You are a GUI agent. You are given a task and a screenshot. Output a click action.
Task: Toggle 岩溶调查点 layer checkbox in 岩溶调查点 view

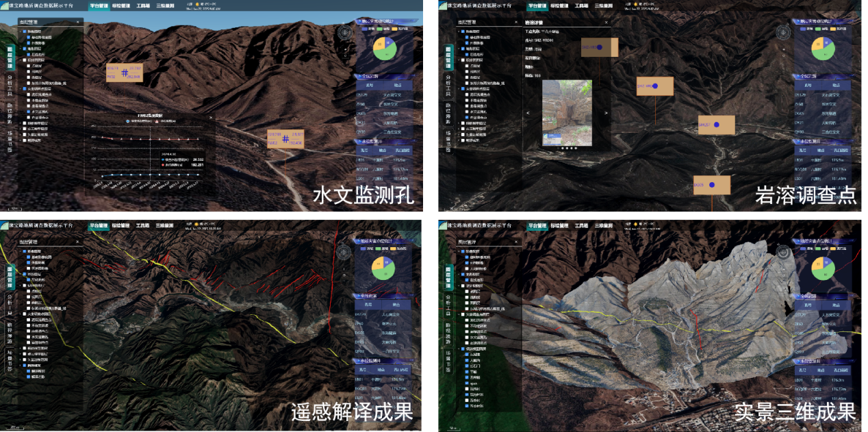(468, 118)
